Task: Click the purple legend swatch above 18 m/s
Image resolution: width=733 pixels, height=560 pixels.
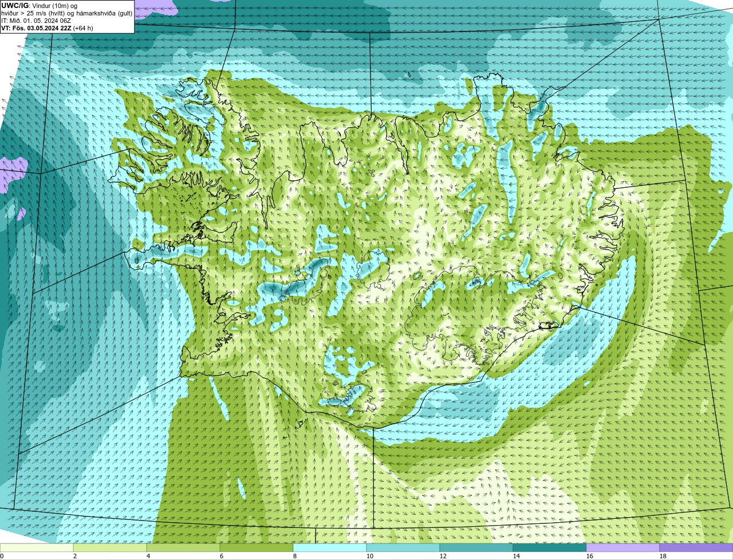Action: pos(696,548)
